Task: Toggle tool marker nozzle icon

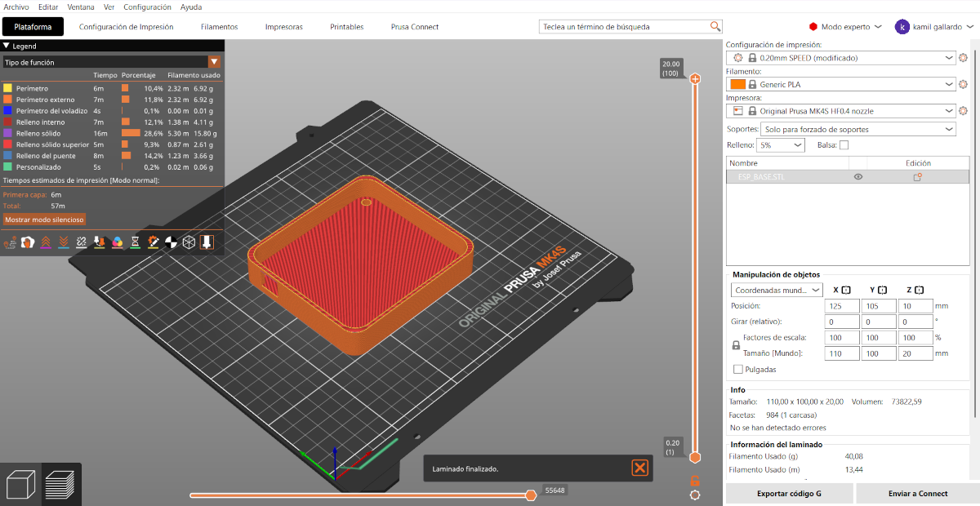Action: [207, 242]
